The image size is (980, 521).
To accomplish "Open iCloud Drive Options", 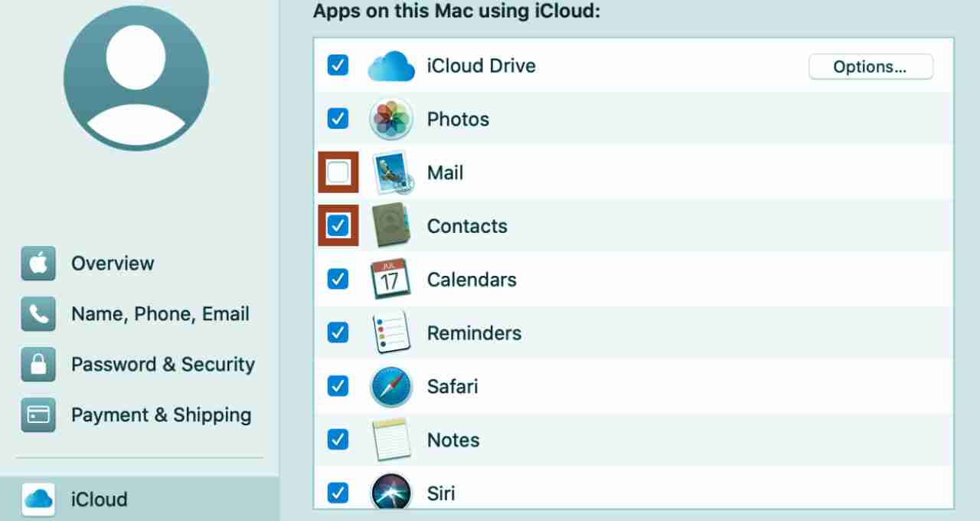I will point(871,67).
